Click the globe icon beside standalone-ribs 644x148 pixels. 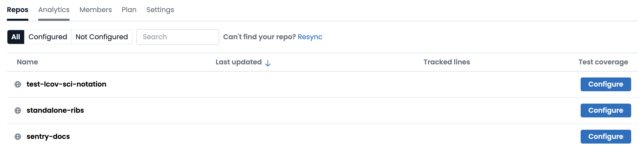coord(18,111)
